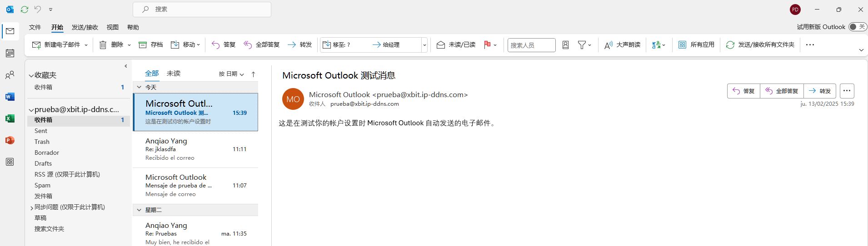This screenshot has width=868, height=246.
Task: Open the 删除 dropdown arrow
Action: pyautogui.click(x=129, y=45)
